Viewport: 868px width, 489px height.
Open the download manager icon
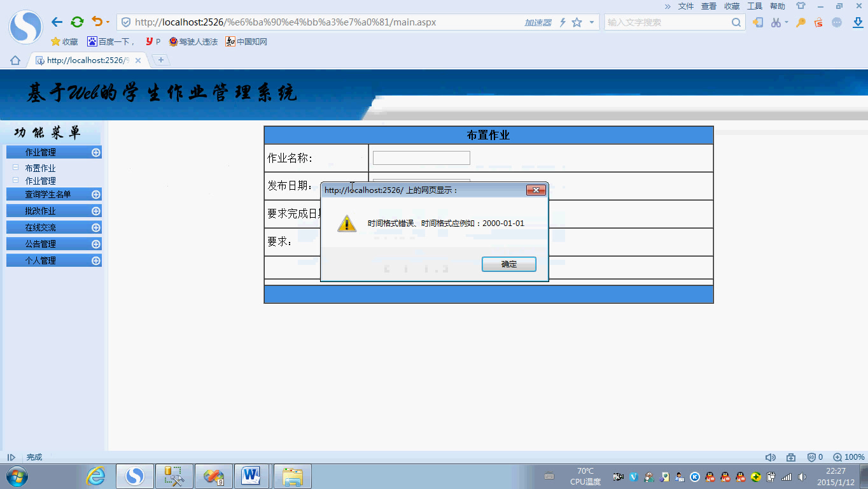point(858,24)
